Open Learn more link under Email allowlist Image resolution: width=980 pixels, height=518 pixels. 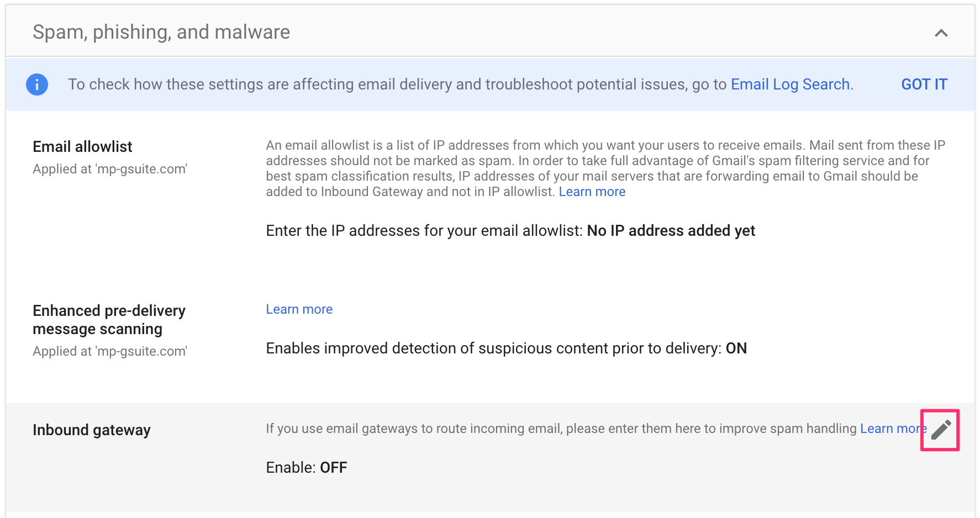coord(592,192)
